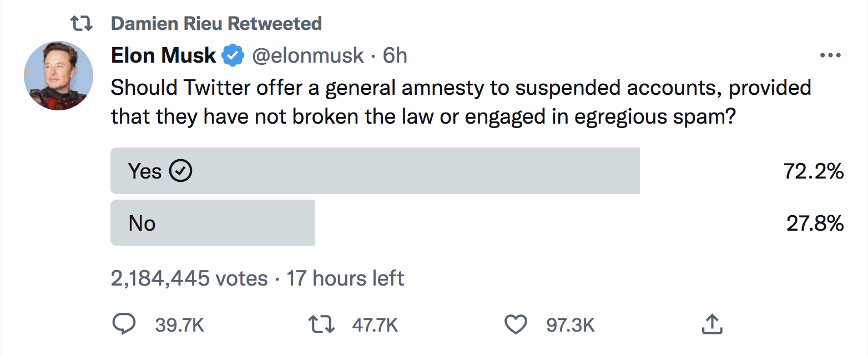Viewport: 868px width, 356px height.
Task: Like the tweet with the heart icon
Action: click(x=516, y=325)
